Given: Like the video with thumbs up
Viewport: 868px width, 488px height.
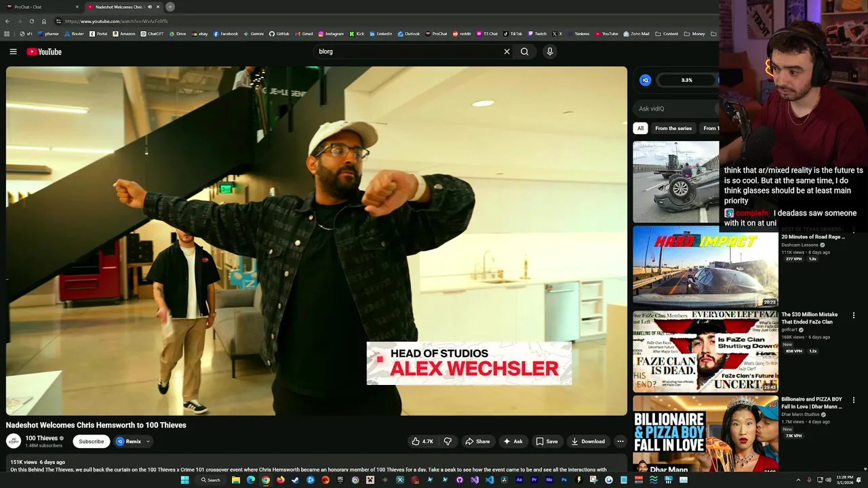Looking at the screenshot, I should 422,441.
